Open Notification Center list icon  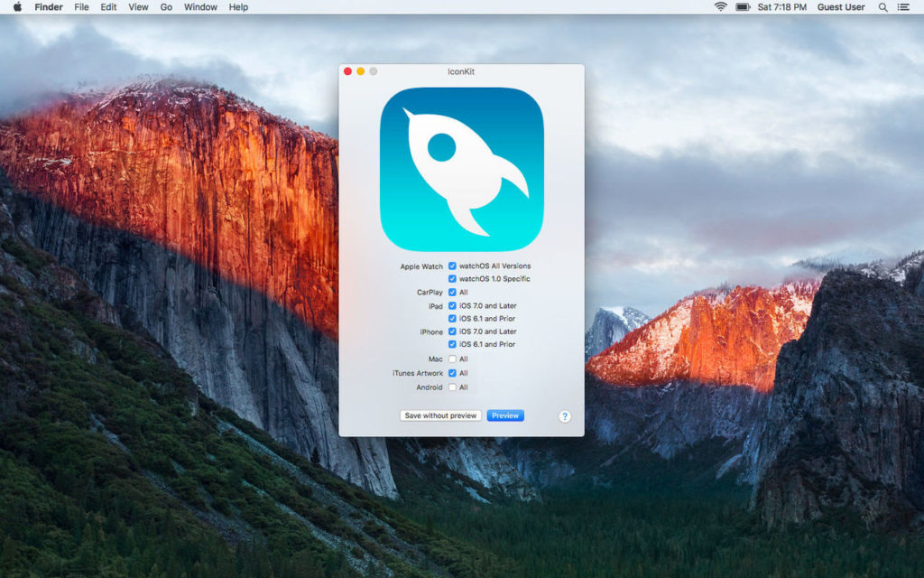903,7
